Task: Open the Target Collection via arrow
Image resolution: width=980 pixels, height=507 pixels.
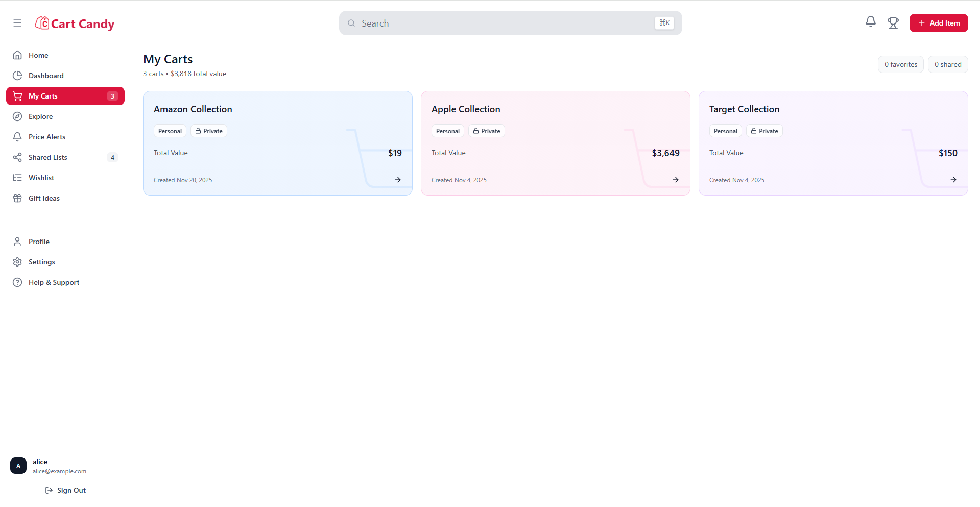Action: click(953, 179)
